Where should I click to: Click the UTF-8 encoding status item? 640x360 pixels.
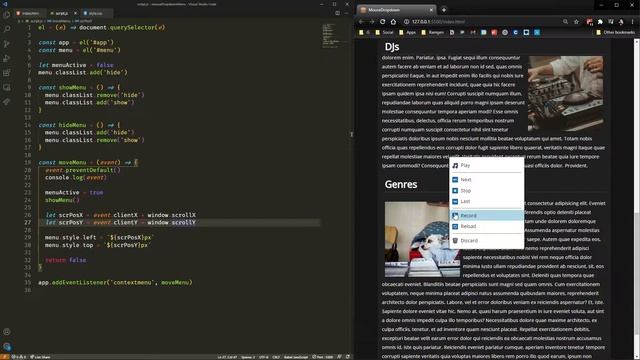pos(264,357)
